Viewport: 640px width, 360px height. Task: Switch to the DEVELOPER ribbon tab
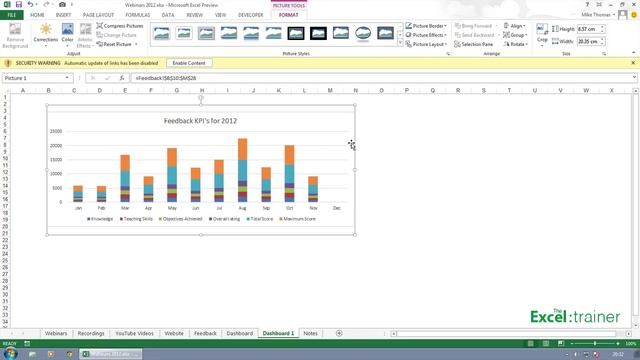coord(251,15)
